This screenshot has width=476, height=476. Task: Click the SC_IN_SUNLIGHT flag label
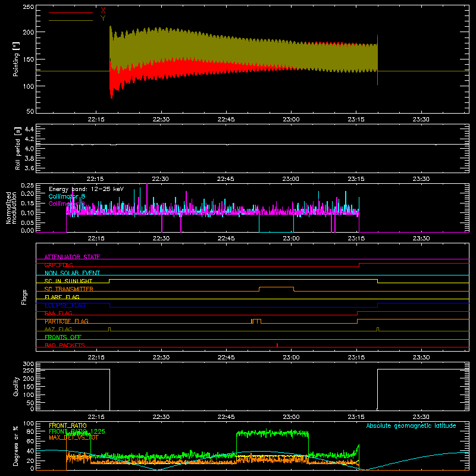(x=68, y=281)
